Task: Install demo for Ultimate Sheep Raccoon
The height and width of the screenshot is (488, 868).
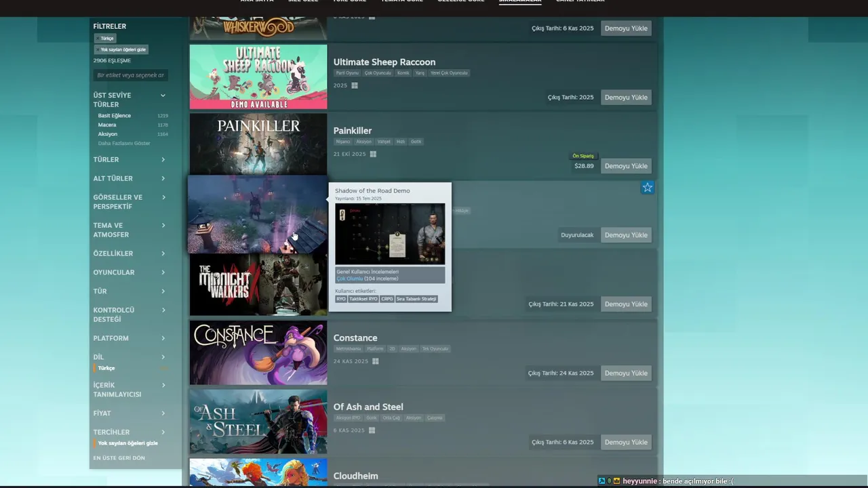Action: click(x=626, y=98)
